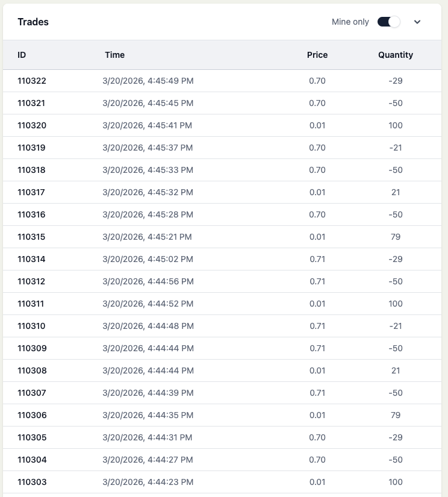Select trade ID 110321

[31, 103]
